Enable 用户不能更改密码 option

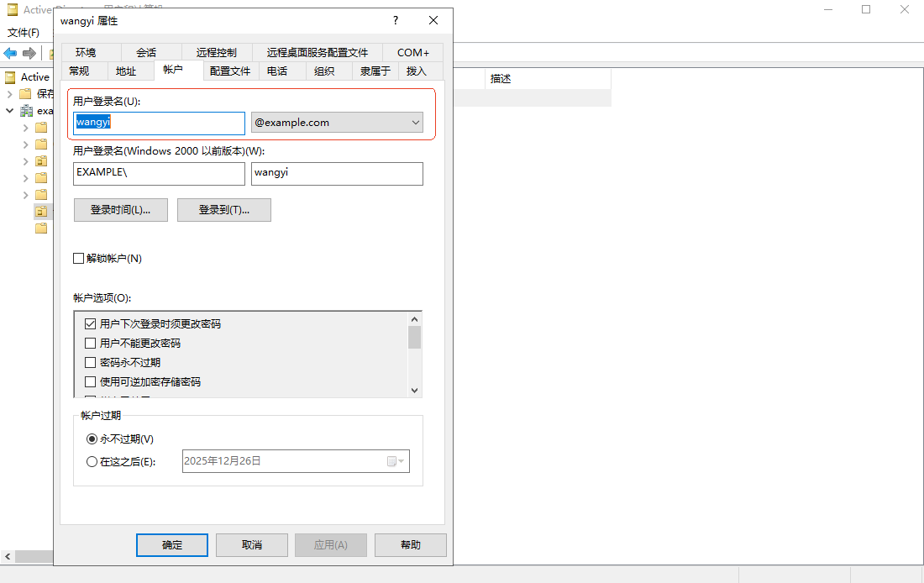(90, 343)
